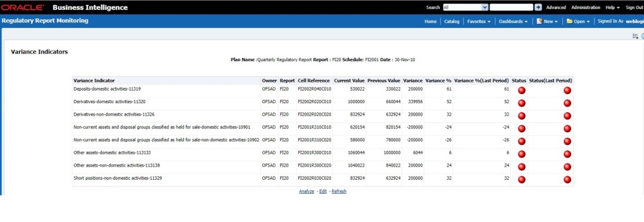Click the Cell Reference column header
Screen dimensions: 644x222
tap(314, 80)
